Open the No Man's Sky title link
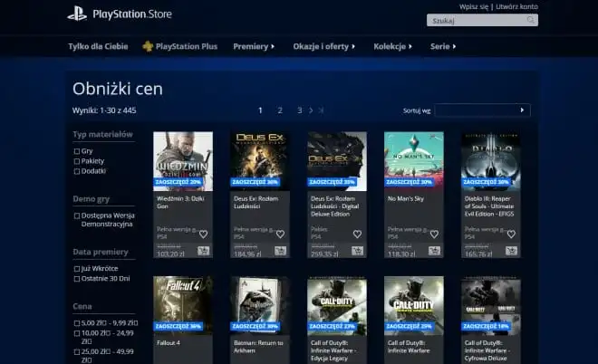 [406, 198]
